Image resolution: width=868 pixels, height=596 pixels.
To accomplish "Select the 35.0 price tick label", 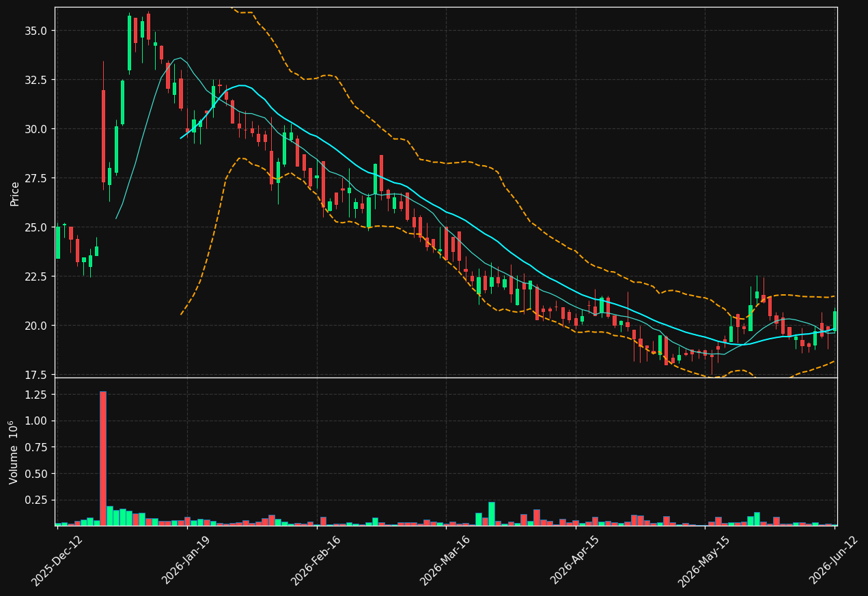I will (x=38, y=31).
